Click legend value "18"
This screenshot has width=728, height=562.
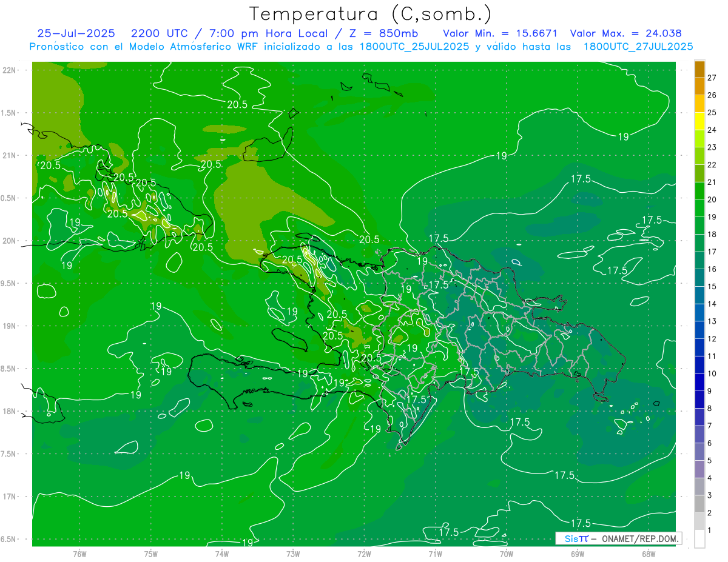(712, 234)
